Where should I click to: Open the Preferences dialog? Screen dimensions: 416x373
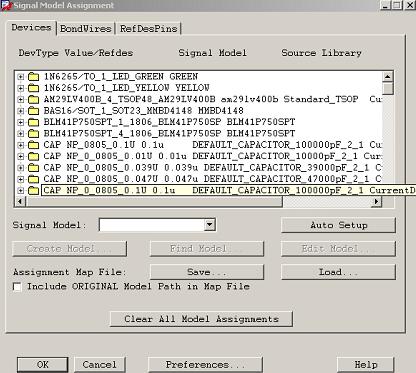[205, 365]
